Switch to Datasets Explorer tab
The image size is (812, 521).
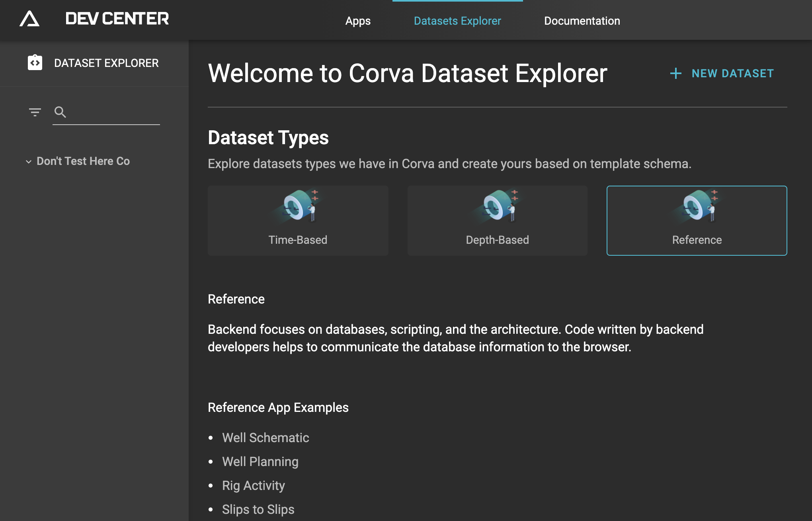pos(457,21)
